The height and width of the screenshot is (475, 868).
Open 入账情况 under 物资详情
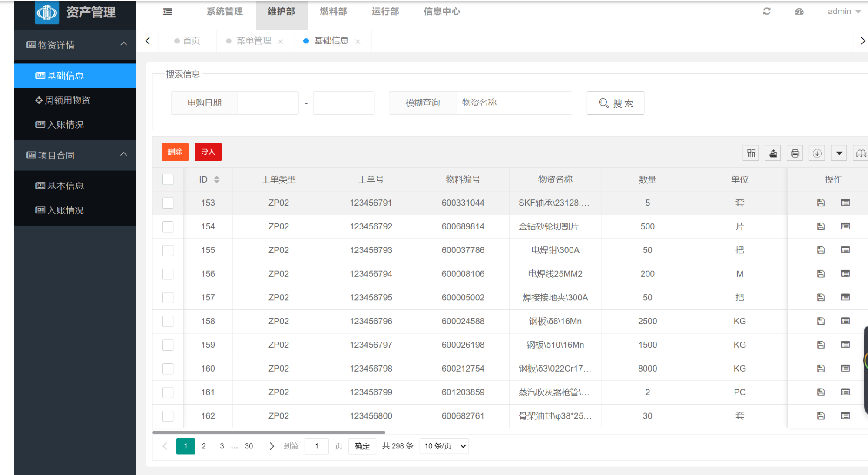(75, 125)
